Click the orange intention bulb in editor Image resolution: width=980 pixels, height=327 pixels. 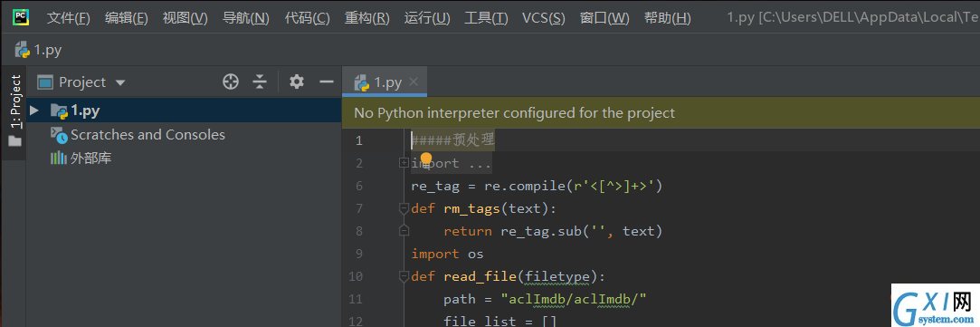click(x=426, y=159)
